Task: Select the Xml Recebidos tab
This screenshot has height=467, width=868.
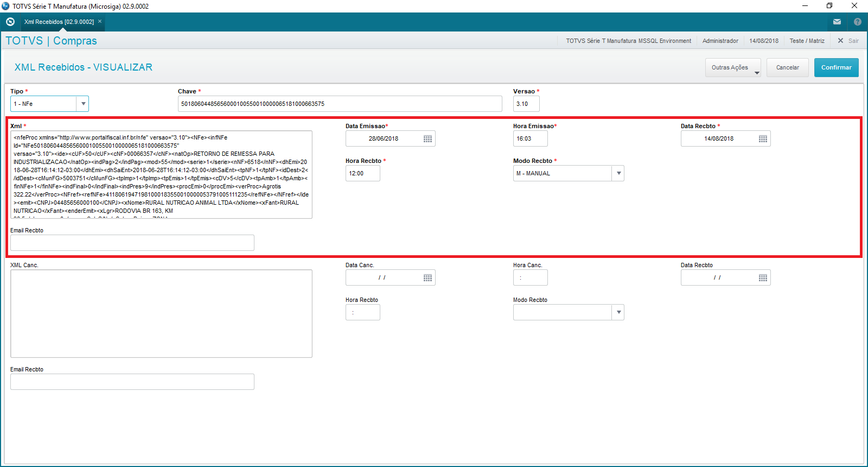Action: point(59,22)
